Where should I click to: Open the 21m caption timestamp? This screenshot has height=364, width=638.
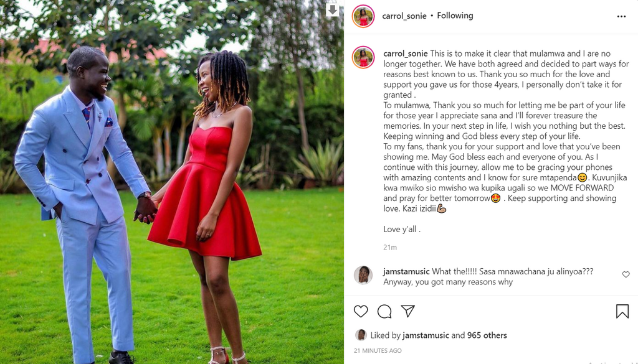[390, 247]
